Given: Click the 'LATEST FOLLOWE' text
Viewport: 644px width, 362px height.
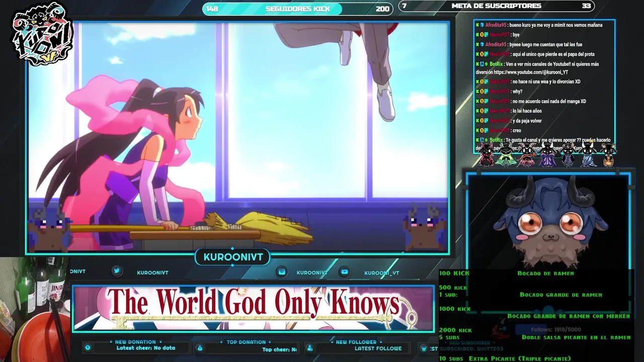Looking at the screenshot, I should (378, 348).
